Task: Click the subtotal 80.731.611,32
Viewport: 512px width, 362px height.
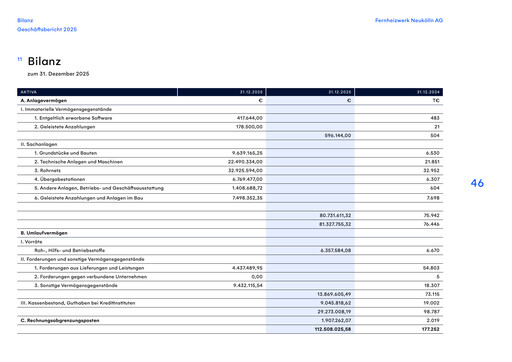Action: (335, 215)
